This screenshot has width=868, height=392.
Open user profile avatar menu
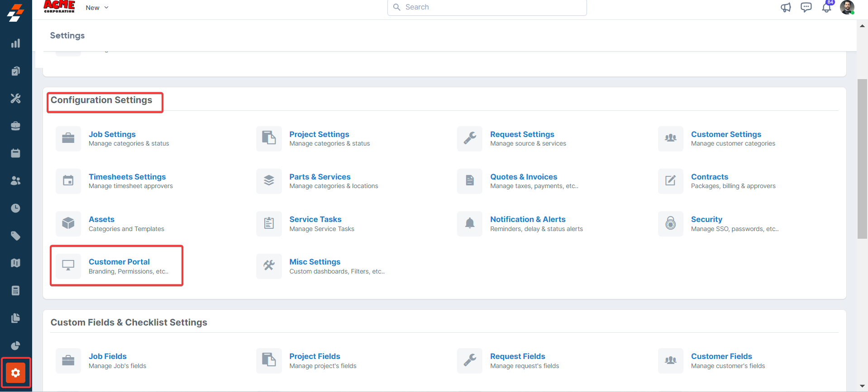[847, 8]
